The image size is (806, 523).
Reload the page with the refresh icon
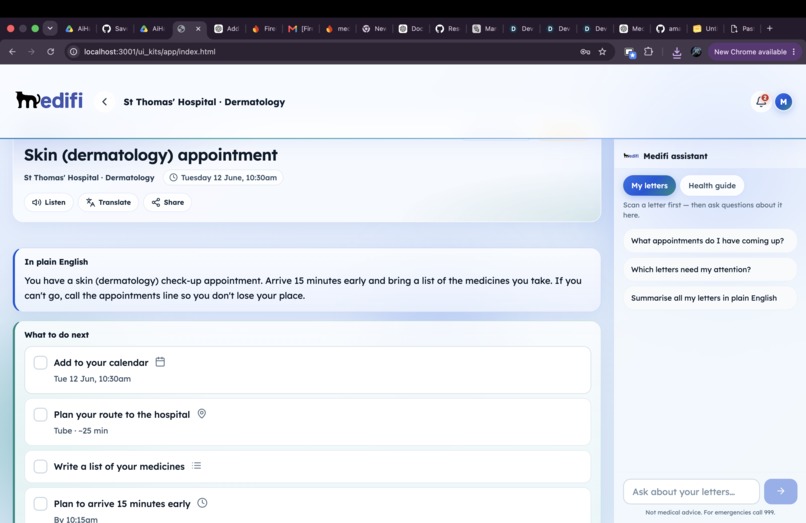[50, 51]
